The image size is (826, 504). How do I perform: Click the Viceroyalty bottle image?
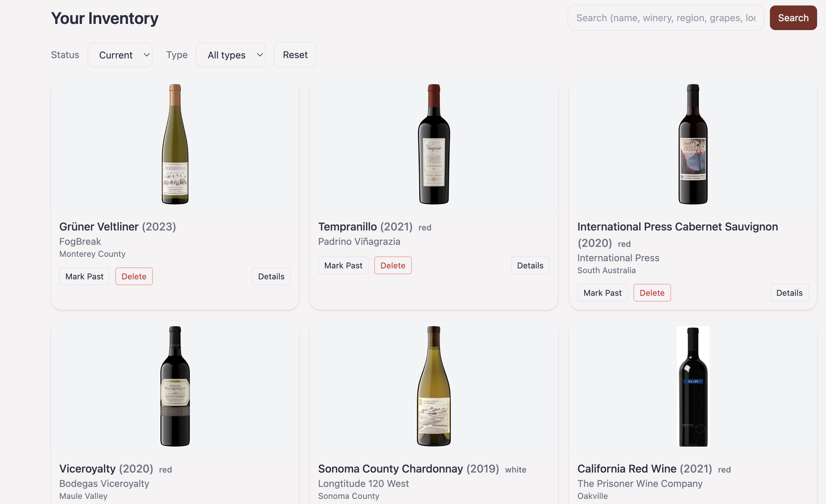point(175,386)
